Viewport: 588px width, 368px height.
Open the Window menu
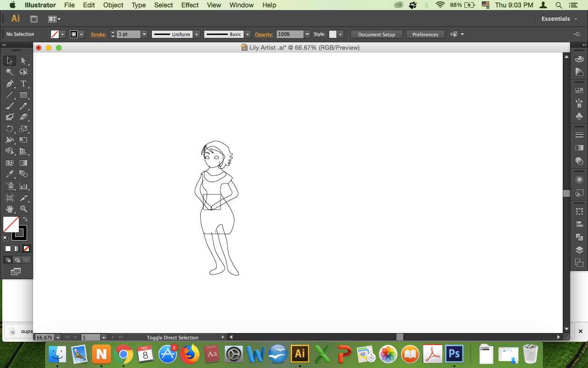click(242, 5)
